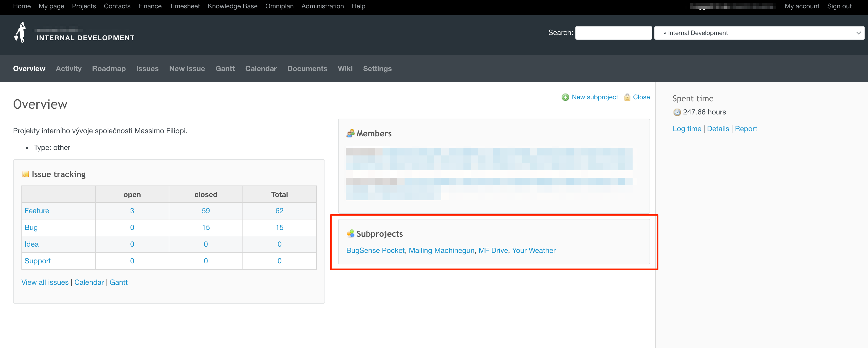Open the Gantt tab in project menu
The image size is (868, 348).
(x=225, y=69)
